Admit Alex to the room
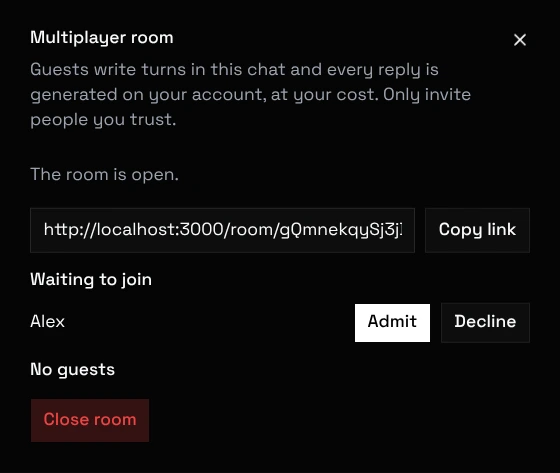 tap(392, 323)
